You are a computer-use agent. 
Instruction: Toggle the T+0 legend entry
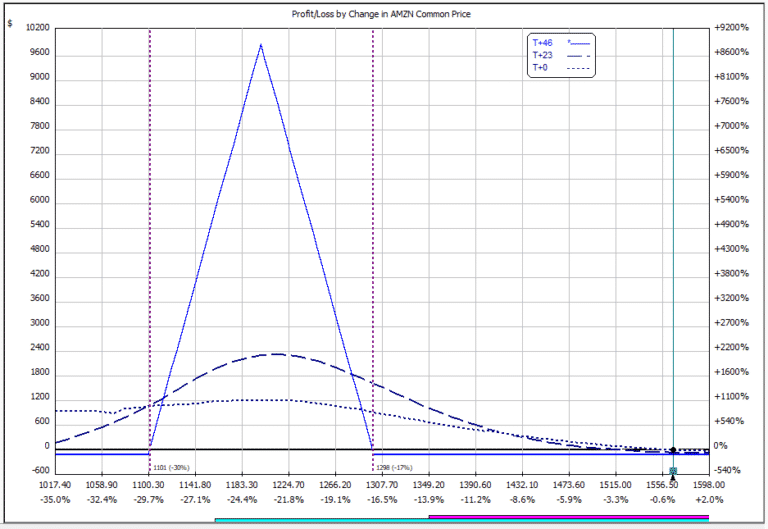540,68
